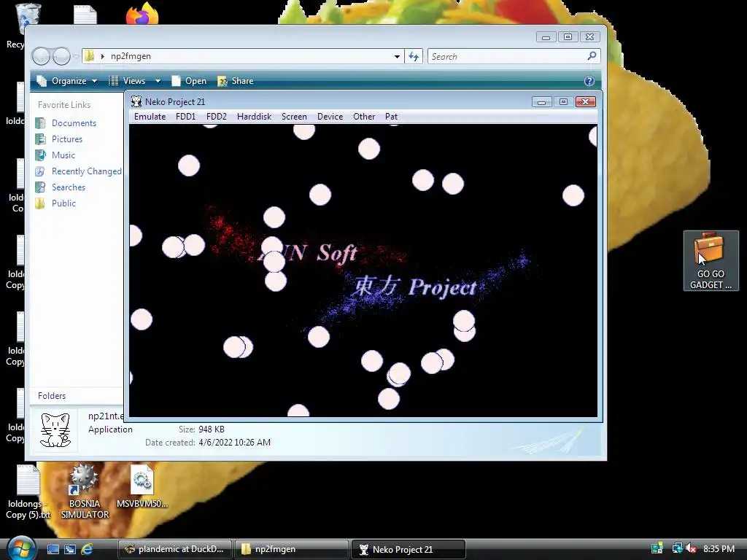
Task: Click the muted volume tray icon
Action: click(x=691, y=548)
